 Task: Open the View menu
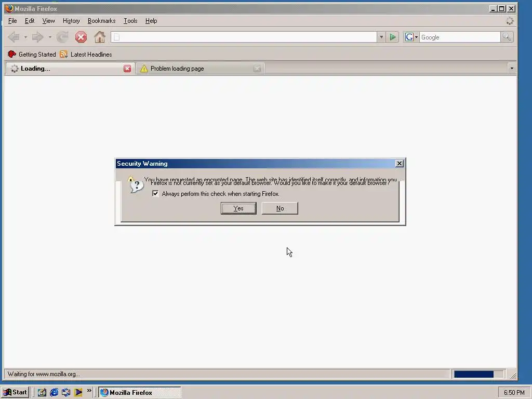[48, 21]
